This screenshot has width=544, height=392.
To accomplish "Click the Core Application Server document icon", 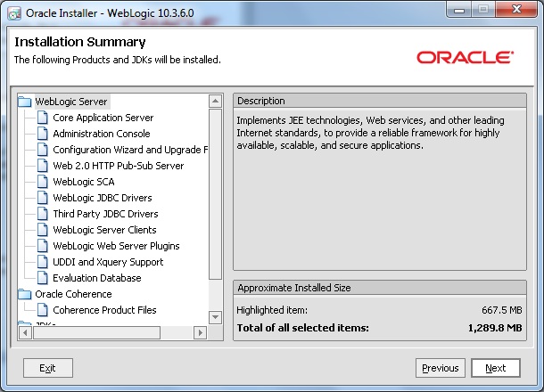I will coord(42,118).
